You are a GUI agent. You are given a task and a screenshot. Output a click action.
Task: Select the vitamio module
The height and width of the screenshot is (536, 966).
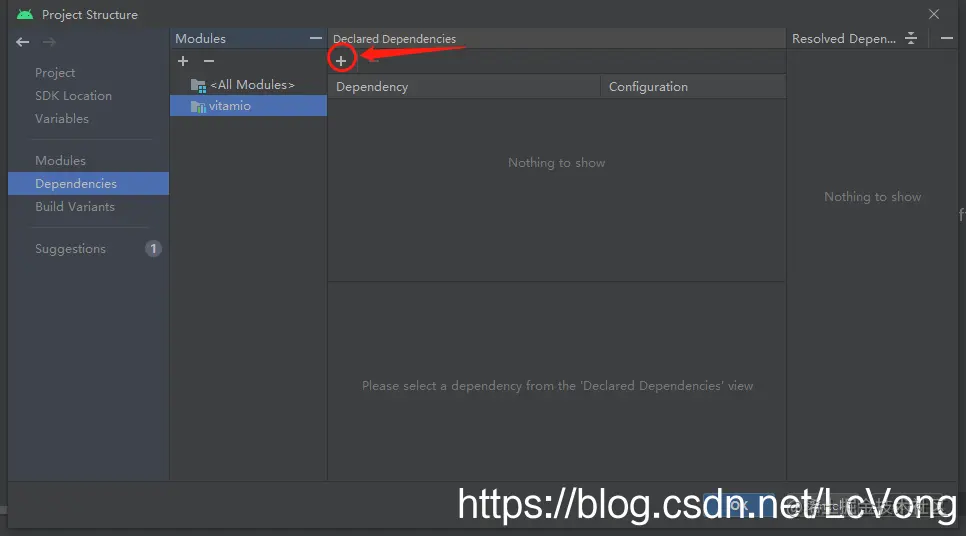pos(248,106)
